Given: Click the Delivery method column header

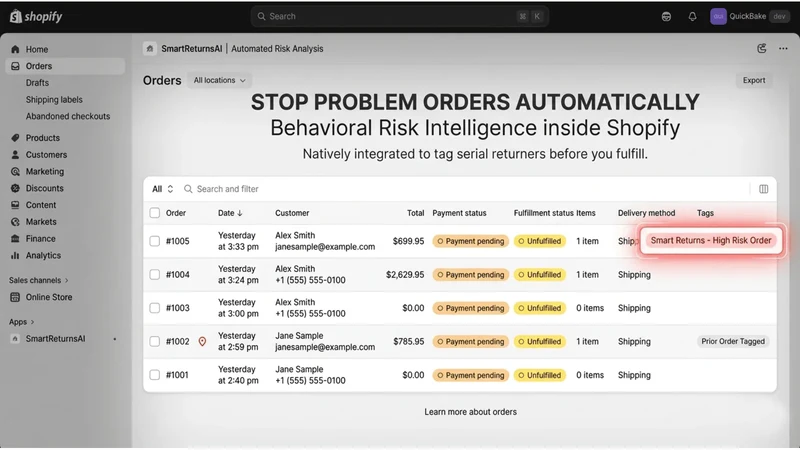Looking at the screenshot, I should [x=646, y=213].
